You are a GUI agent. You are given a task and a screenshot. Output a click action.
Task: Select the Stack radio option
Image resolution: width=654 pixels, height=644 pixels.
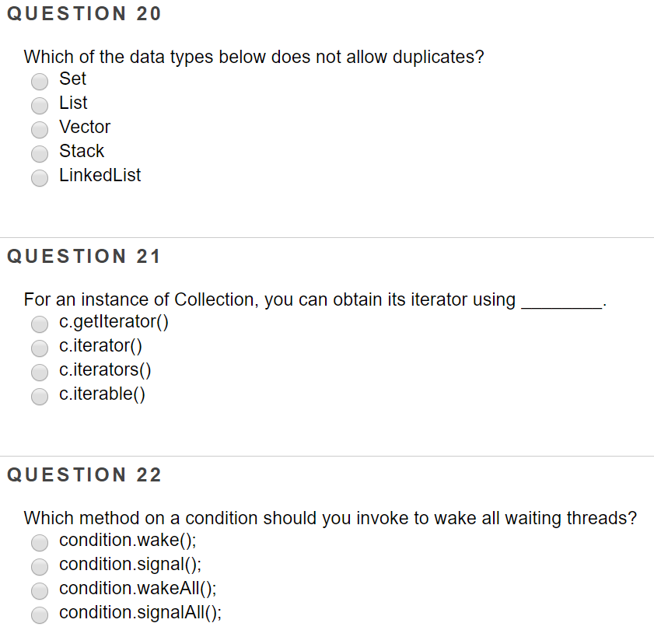click(x=40, y=152)
